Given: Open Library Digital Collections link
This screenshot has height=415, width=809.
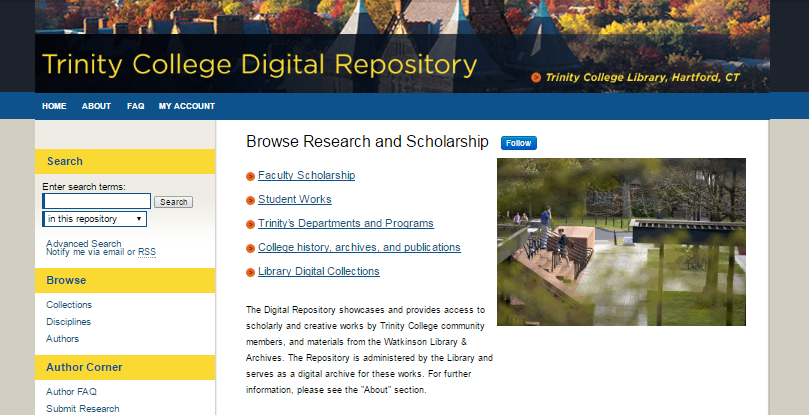Looking at the screenshot, I should click(x=319, y=272).
